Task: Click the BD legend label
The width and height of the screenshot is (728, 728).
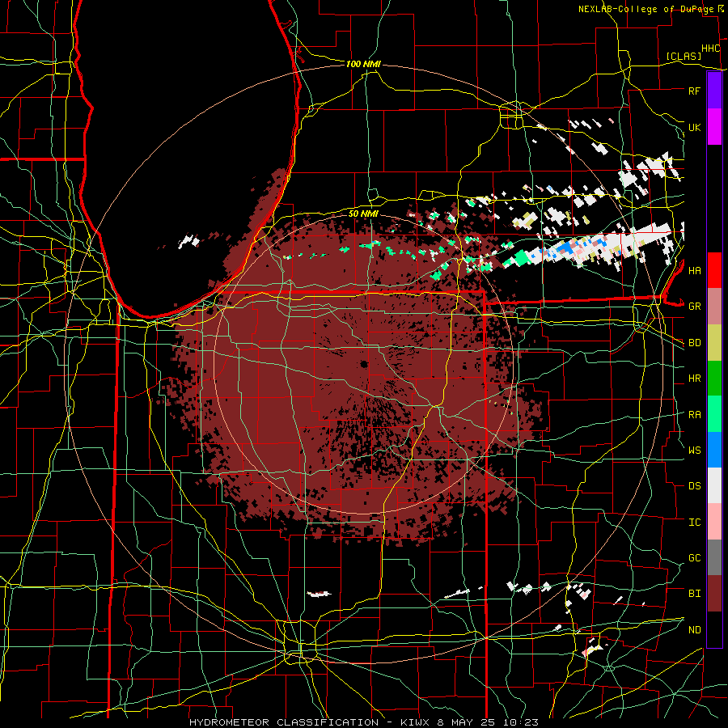Action: [694, 343]
